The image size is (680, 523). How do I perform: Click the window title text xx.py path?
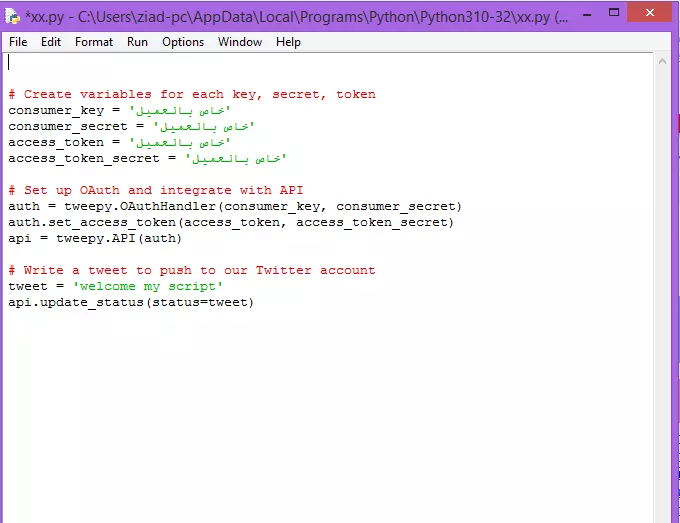(x=297, y=16)
